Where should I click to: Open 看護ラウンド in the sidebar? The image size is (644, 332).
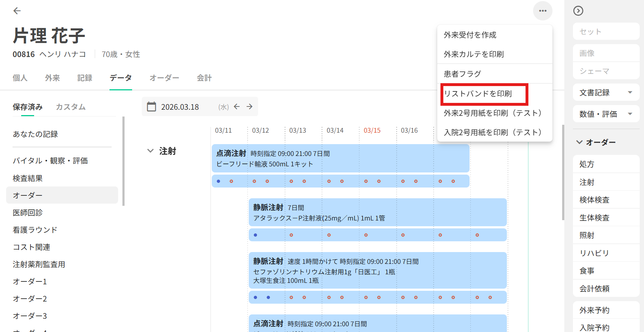pos(62,230)
